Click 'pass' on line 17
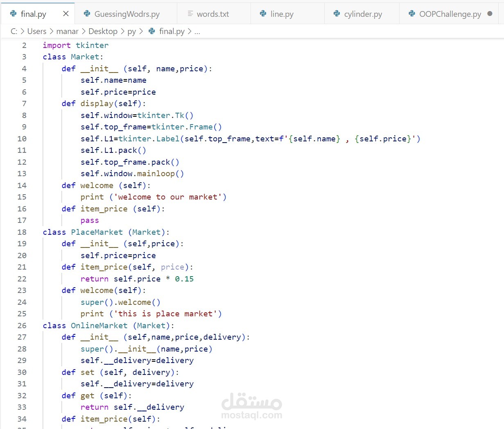The image size is (504, 429). pyautogui.click(x=90, y=220)
